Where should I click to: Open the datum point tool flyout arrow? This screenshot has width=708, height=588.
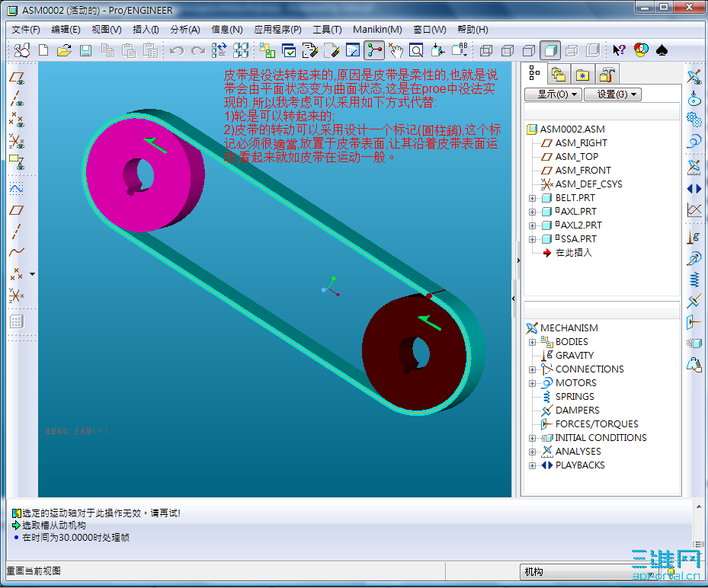(x=32, y=274)
